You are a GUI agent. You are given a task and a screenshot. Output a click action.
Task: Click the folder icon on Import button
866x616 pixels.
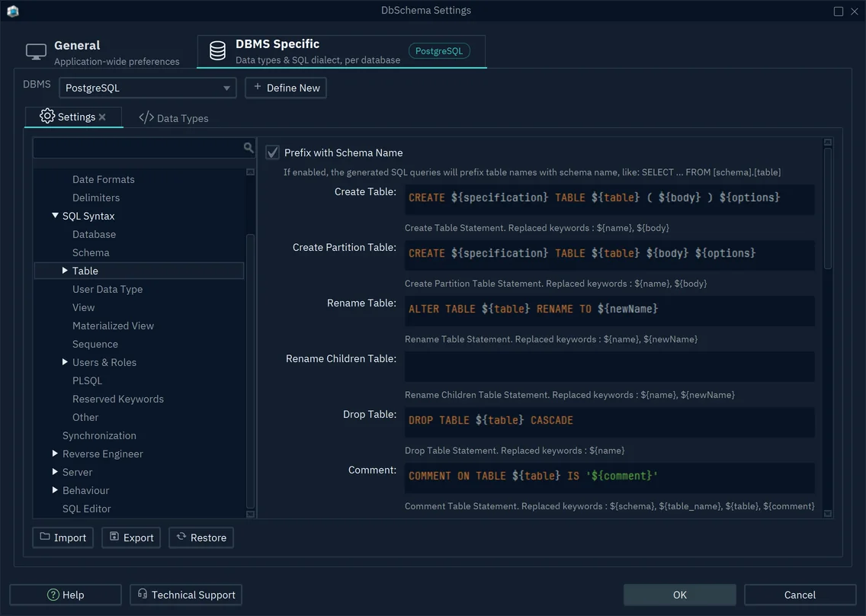pos(45,537)
